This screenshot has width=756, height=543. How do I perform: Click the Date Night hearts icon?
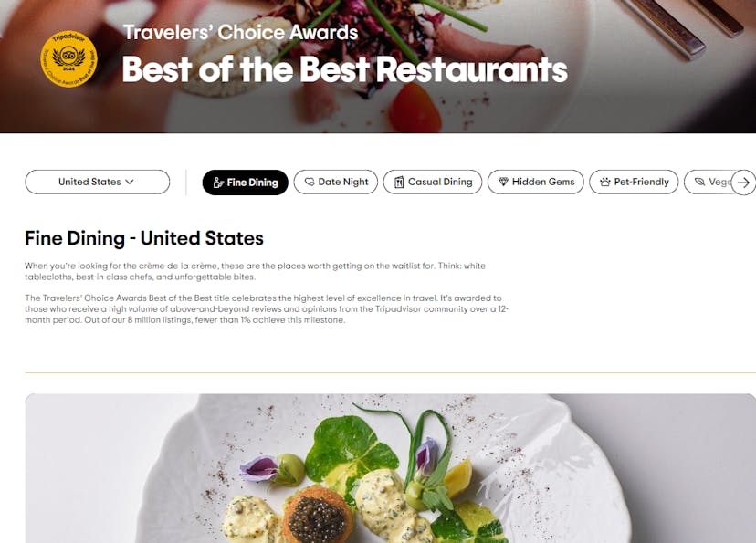(x=310, y=183)
